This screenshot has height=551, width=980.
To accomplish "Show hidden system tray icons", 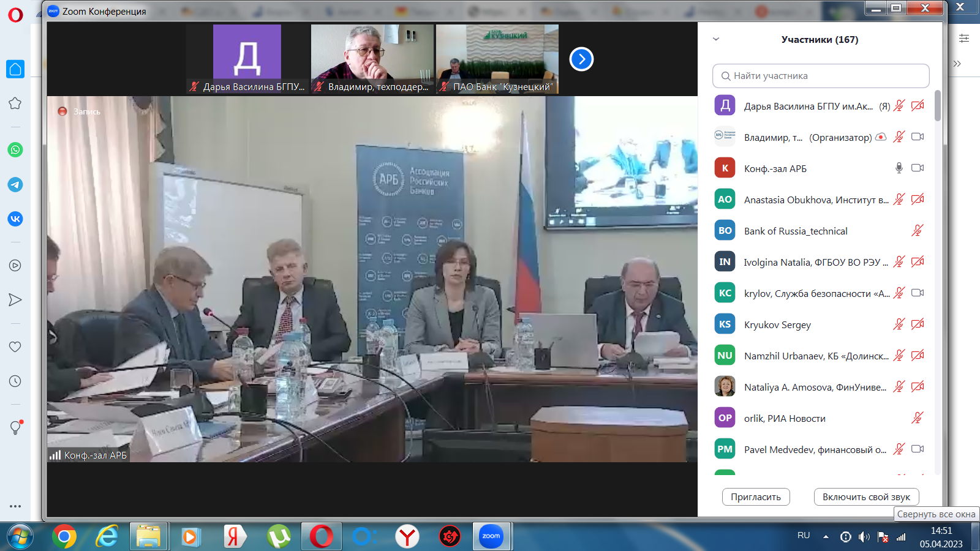I will [826, 537].
